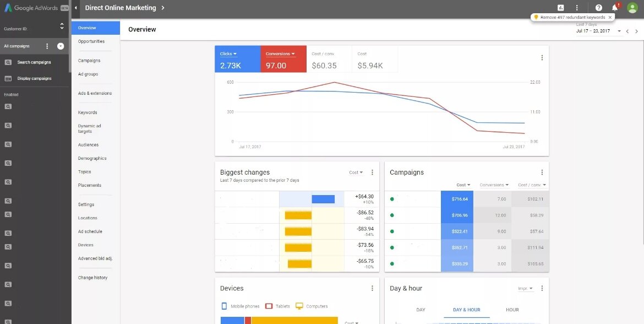Viewport: 644px width, 324px height.
Task: Open Campaigns card Cost column dropdown
Action: (463, 185)
